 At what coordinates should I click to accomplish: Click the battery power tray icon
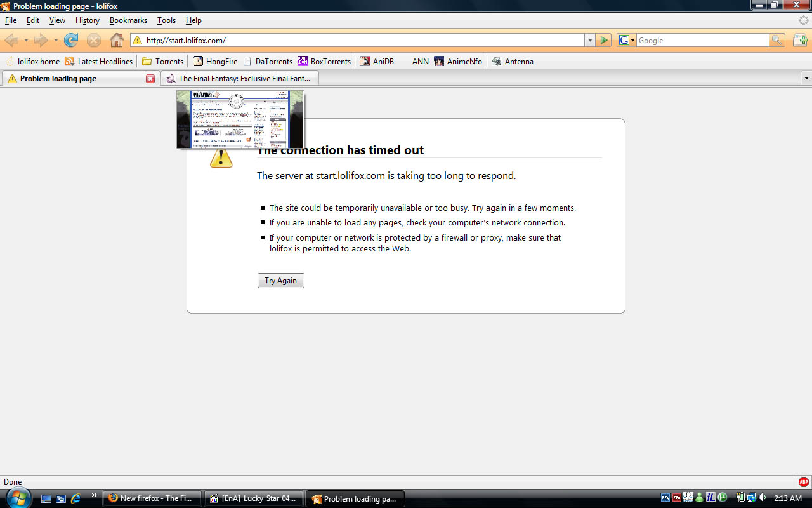(740, 498)
